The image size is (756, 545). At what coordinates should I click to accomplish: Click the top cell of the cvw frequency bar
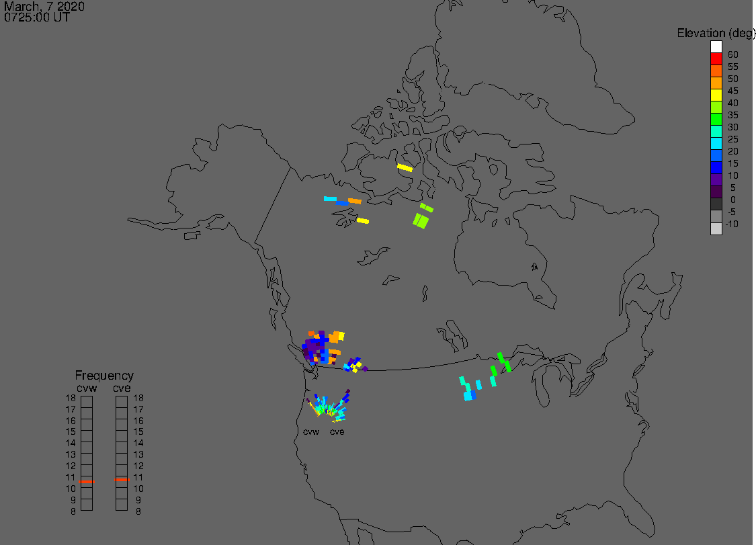87,402
